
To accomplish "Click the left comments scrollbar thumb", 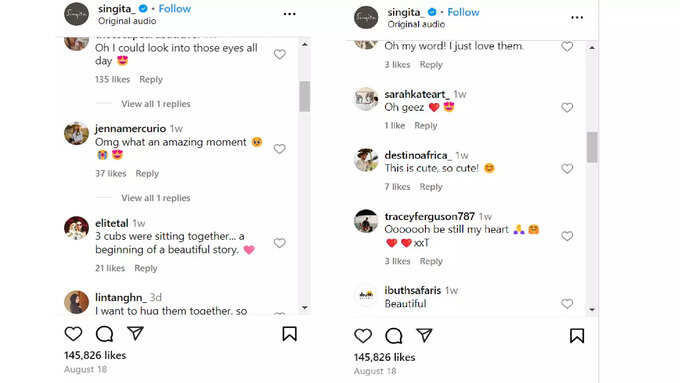I will tap(304, 96).
